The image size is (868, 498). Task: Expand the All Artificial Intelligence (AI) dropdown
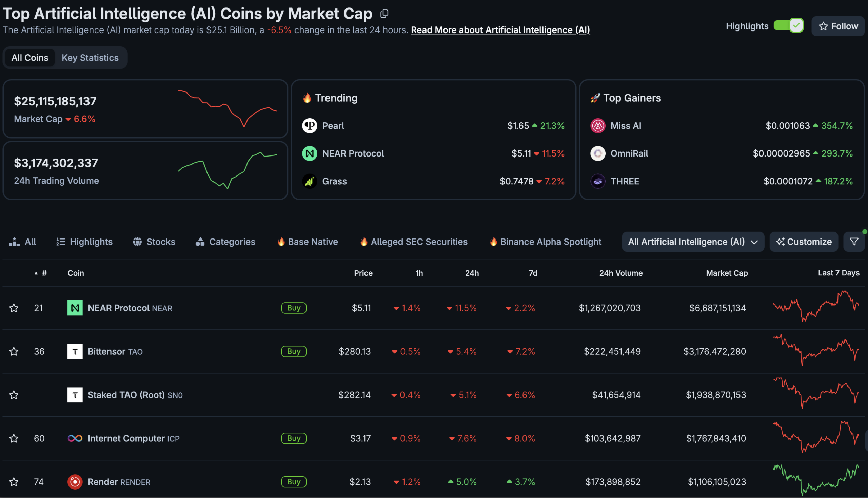693,242
